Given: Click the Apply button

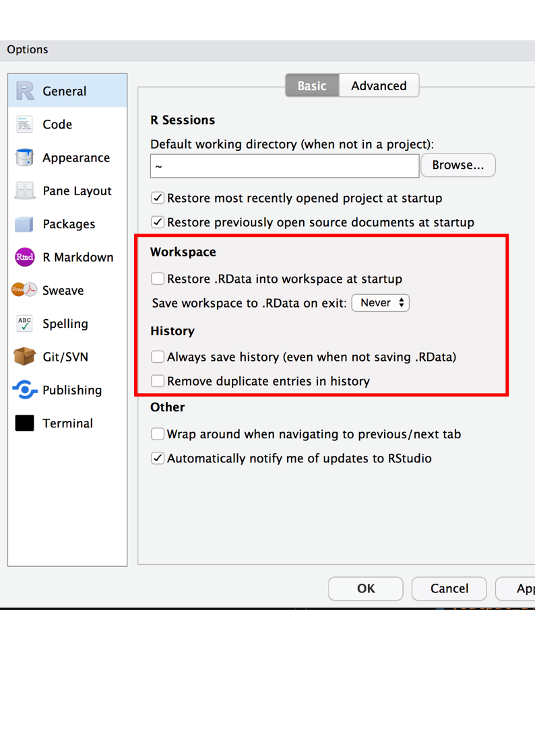Looking at the screenshot, I should coord(515,588).
